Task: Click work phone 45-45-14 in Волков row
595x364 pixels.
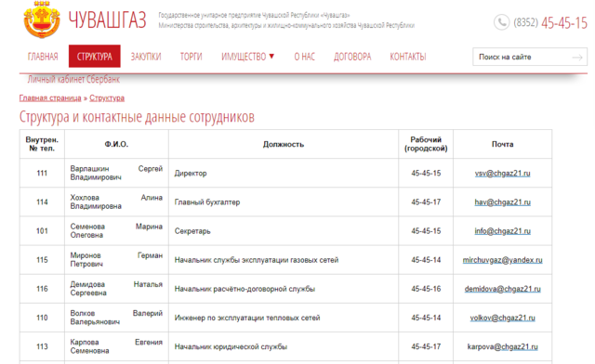Action: tap(426, 318)
